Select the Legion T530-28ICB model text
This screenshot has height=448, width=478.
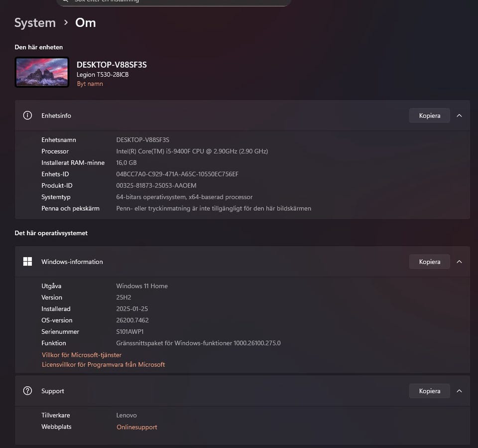tap(103, 74)
